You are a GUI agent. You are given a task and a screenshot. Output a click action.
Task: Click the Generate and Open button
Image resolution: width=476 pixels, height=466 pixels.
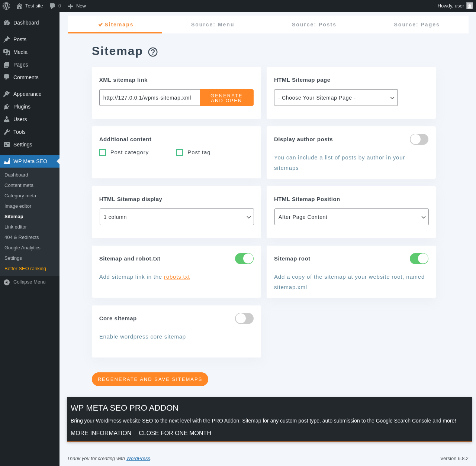[226, 97]
